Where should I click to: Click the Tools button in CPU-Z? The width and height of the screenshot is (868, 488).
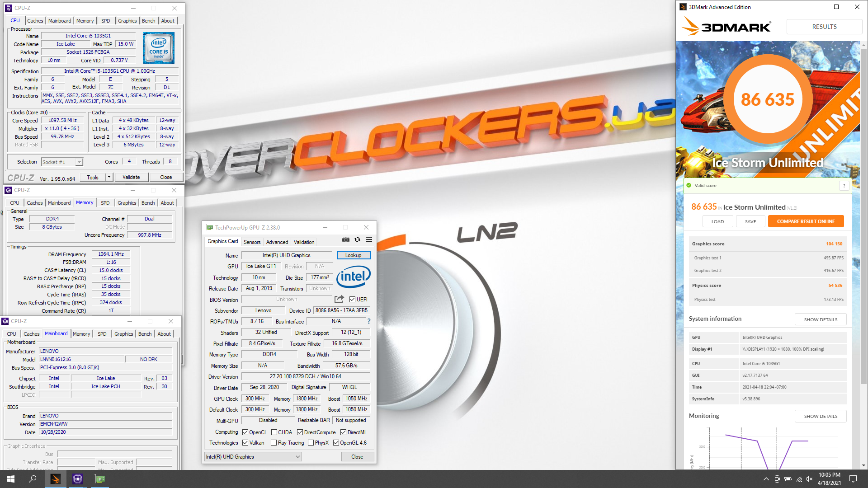click(x=93, y=177)
